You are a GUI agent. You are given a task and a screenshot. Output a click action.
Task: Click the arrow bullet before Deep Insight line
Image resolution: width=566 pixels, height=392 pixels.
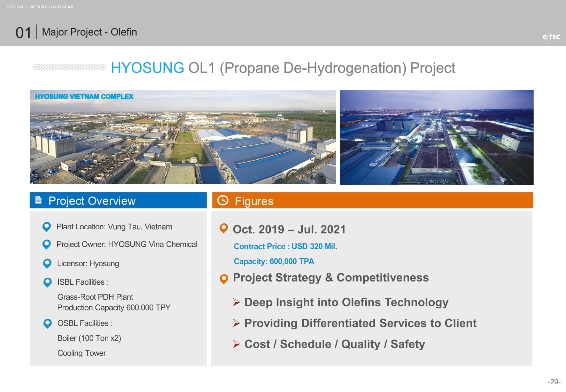[237, 302]
